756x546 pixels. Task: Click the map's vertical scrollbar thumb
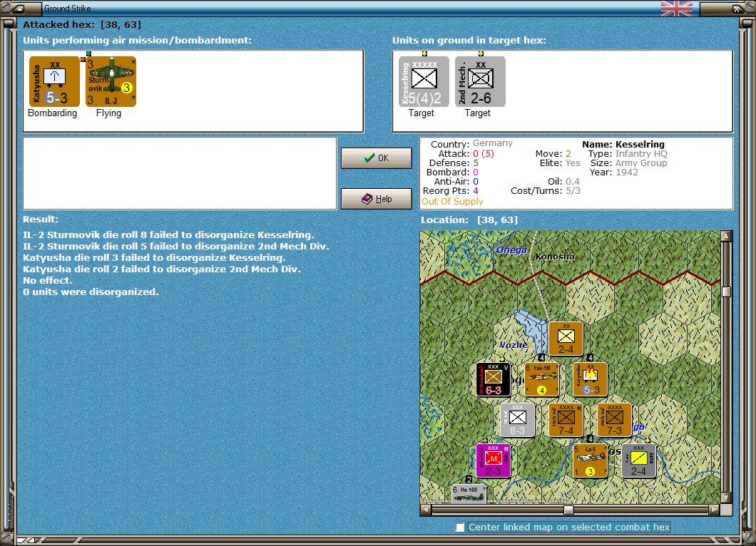tap(727, 292)
